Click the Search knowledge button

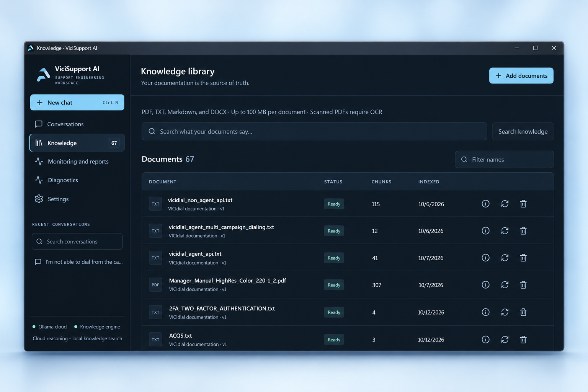tap(523, 131)
